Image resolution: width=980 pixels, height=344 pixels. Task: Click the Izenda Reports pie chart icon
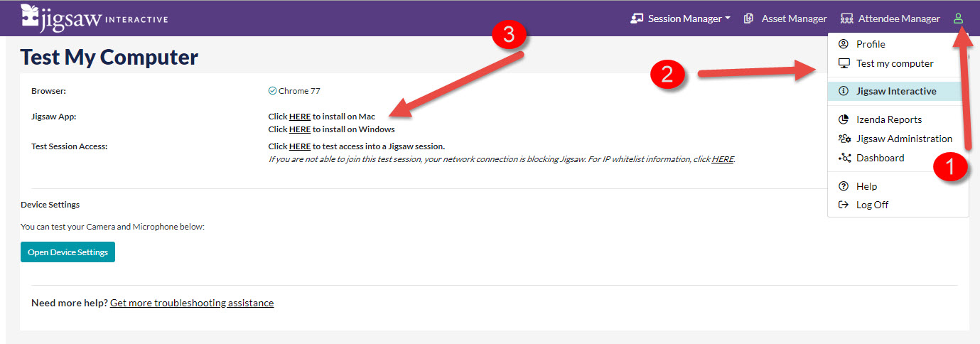(x=844, y=119)
